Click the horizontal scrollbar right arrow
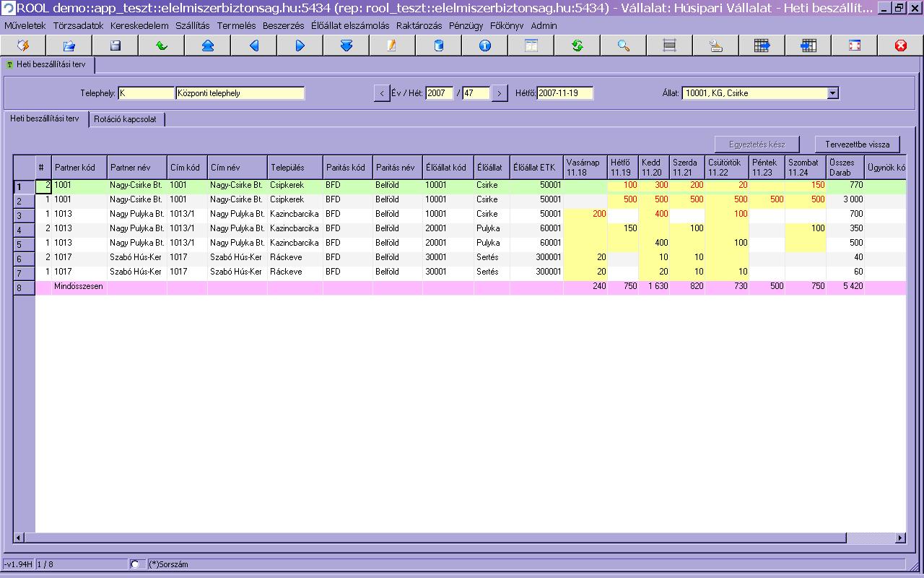 [x=900, y=538]
